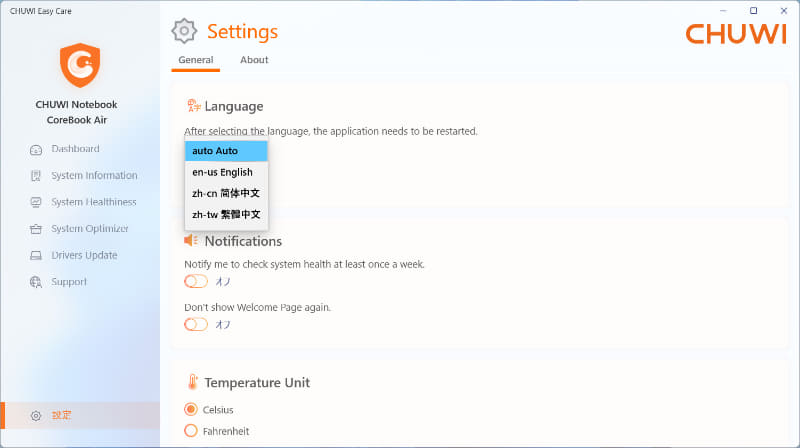Choose zh-tw Traditional Chinese option

click(x=226, y=215)
